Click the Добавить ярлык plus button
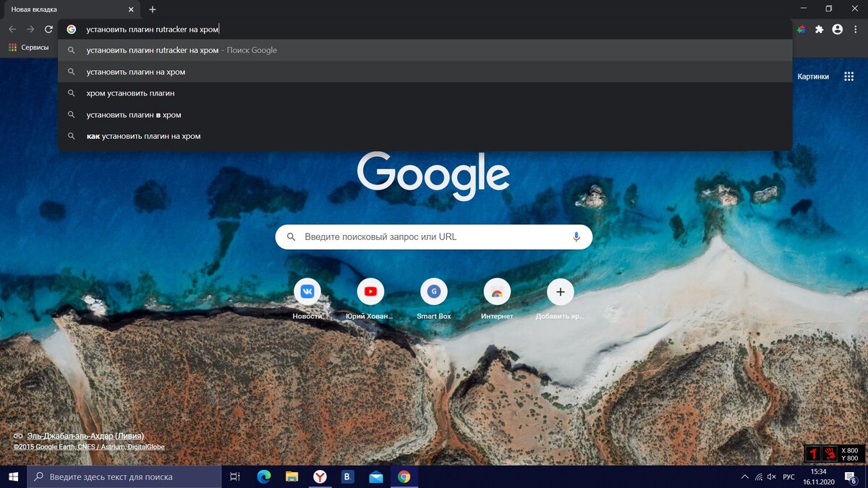The width and height of the screenshot is (868, 488). click(x=561, y=291)
